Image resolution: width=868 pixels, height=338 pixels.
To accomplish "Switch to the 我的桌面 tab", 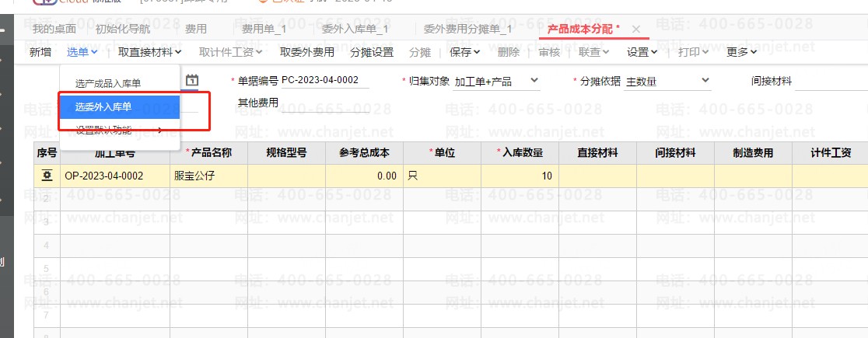I will pos(54,30).
